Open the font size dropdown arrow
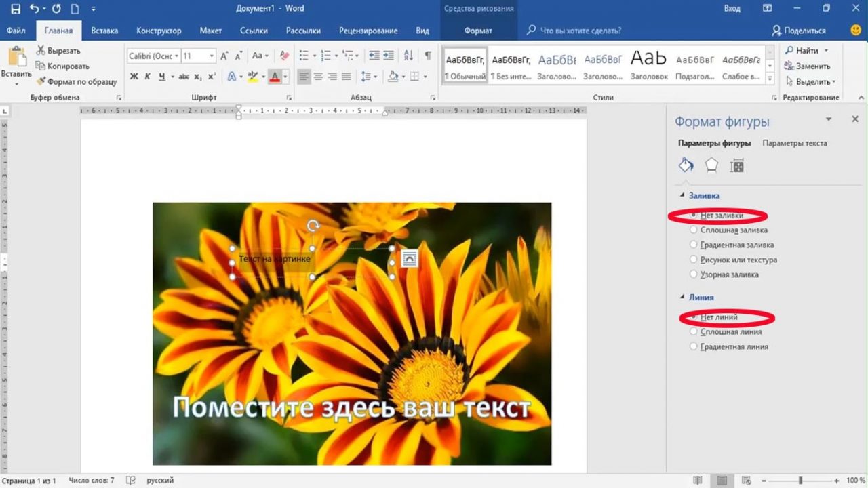This screenshot has width=868, height=488. click(x=212, y=56)
